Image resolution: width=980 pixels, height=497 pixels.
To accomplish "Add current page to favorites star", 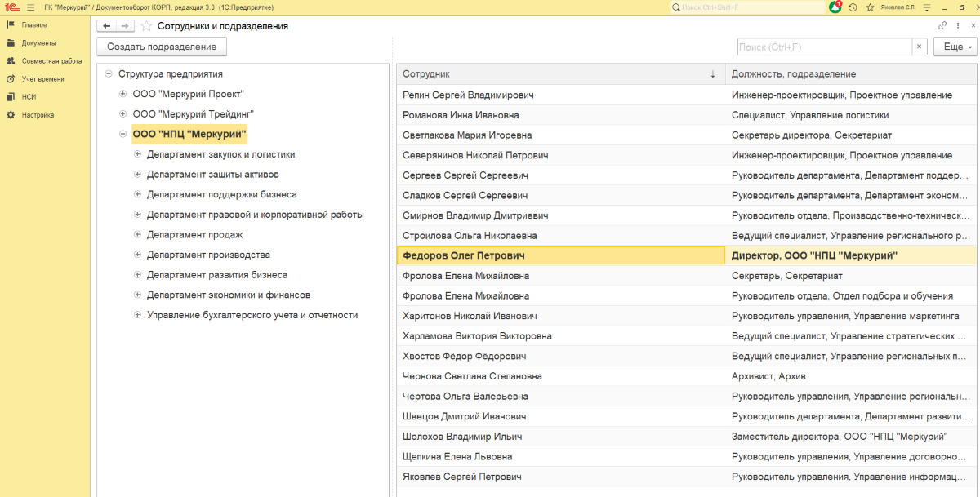I will 146,26.
